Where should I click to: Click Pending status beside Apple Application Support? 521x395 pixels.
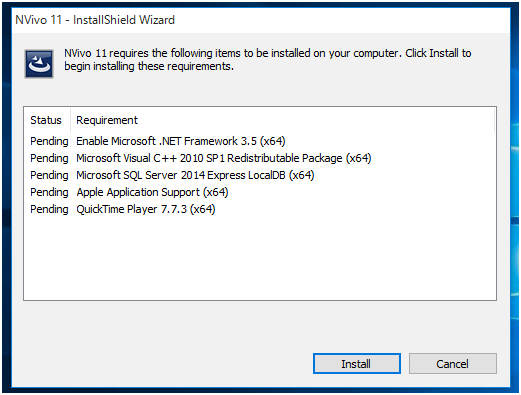(x=49, y=192)
